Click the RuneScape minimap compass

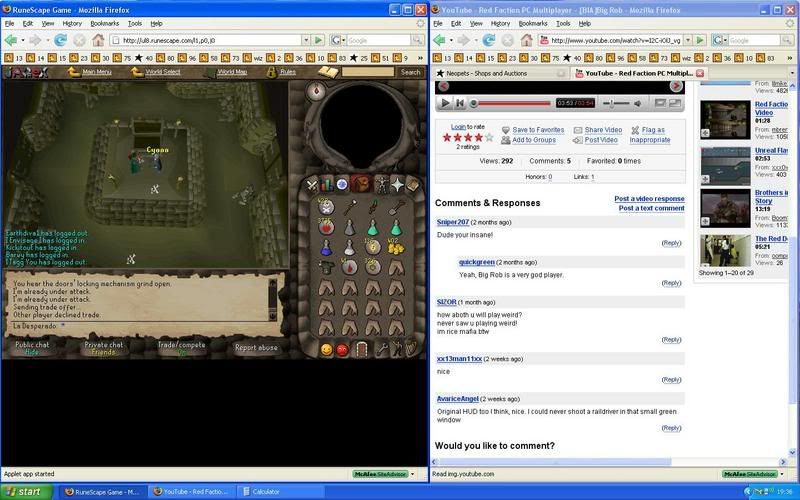click(x=316, y=91)
